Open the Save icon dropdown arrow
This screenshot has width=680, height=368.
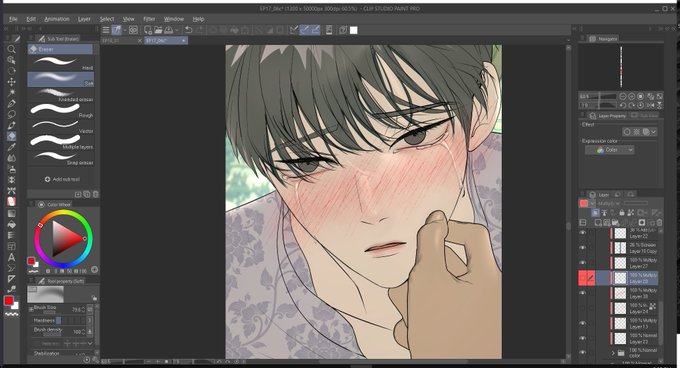click(x=177, y=30)
